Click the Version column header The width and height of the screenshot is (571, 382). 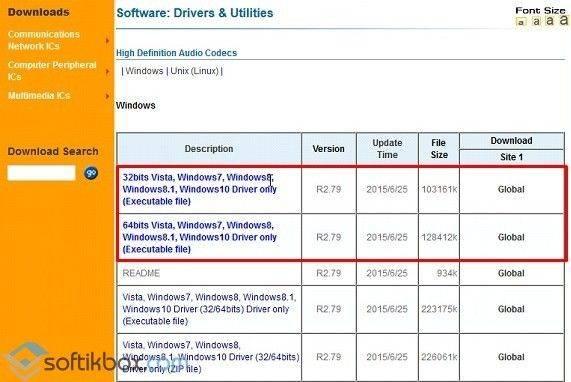328,149
